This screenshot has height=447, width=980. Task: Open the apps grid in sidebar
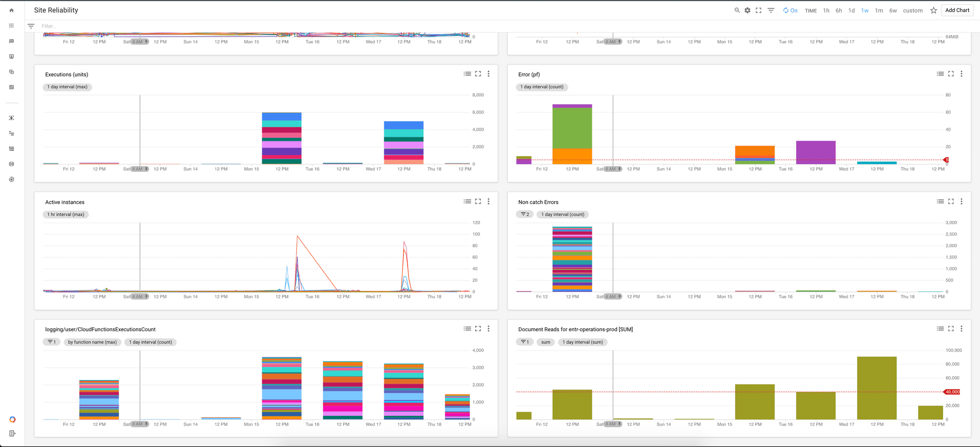point(11,26)
